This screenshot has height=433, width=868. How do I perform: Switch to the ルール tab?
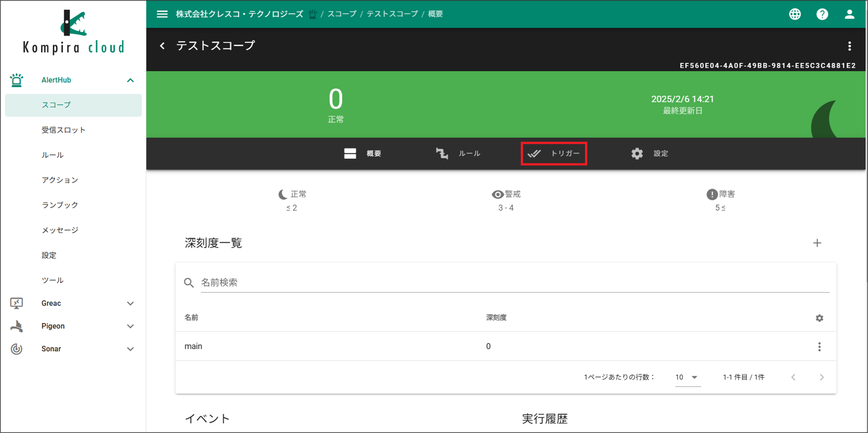click(458, 153)
